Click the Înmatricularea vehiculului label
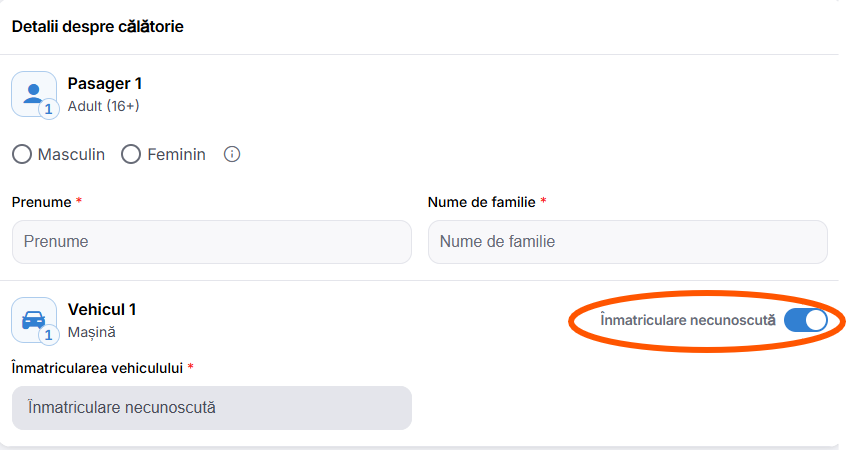This screenshot has width=846, height=450. point(97,369)
